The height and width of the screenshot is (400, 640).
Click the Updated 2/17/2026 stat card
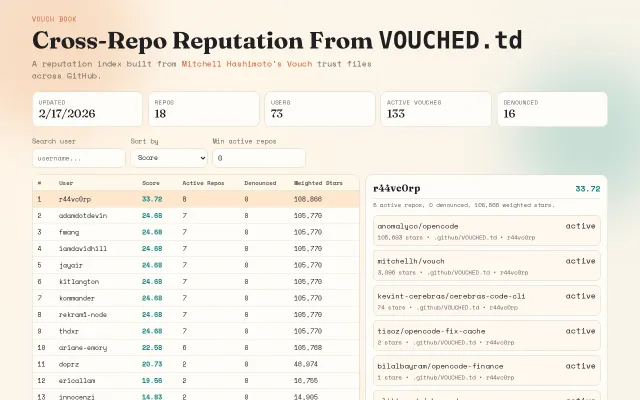[87, 109]
